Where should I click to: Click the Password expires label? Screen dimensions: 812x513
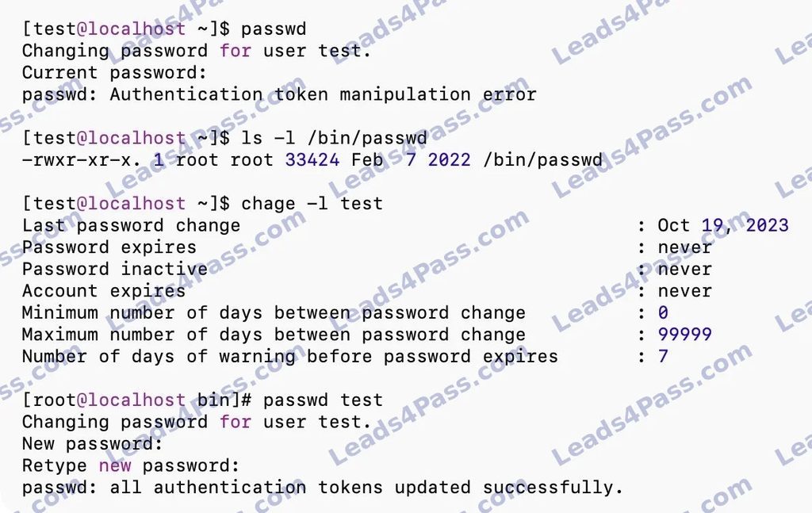point(109,247)
